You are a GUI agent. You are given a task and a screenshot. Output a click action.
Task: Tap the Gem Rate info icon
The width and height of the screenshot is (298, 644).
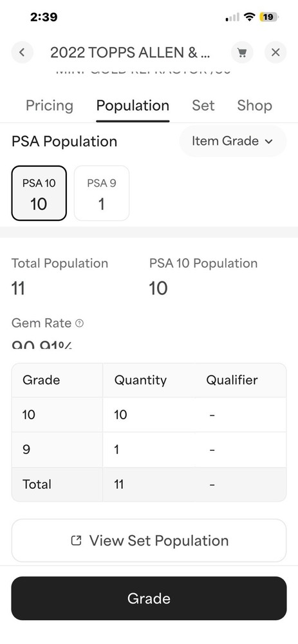tap(80, 323)
